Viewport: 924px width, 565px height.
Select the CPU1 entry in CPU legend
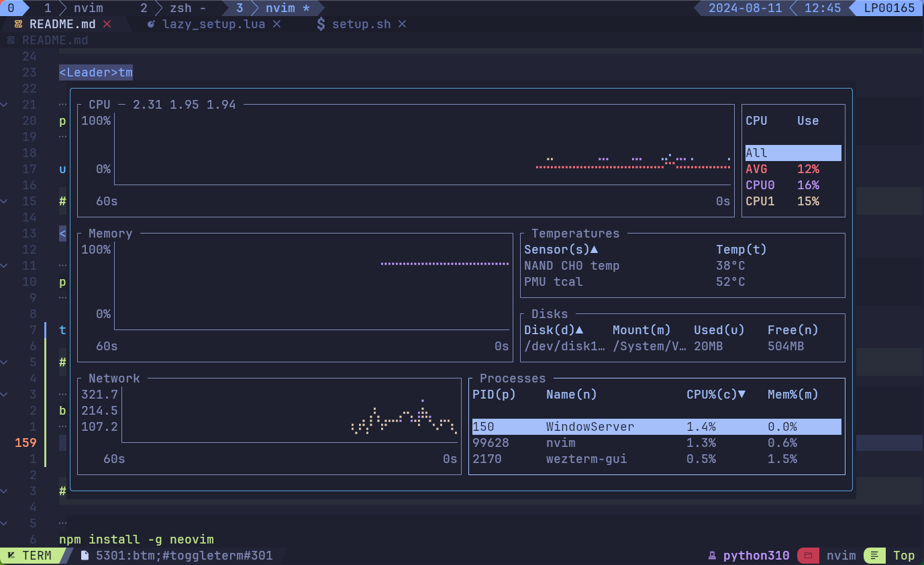coord(793,201)
